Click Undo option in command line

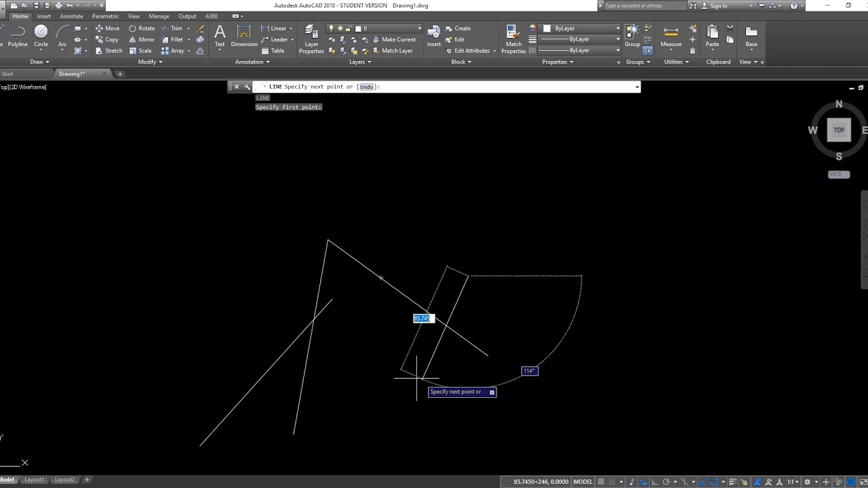coord(366,87)
